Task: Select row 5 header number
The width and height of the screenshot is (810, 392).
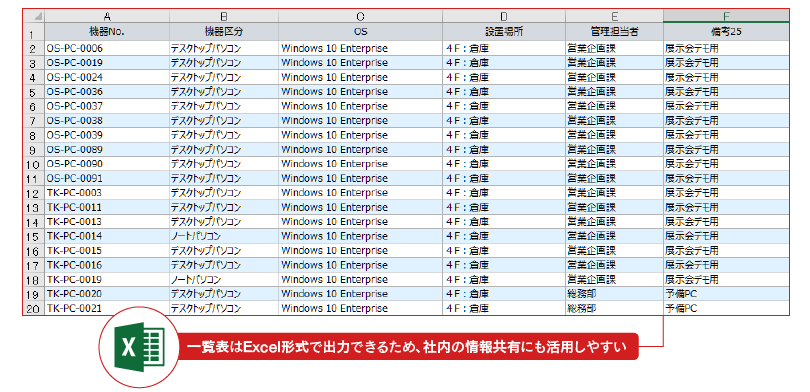Action: pos(34,92)
